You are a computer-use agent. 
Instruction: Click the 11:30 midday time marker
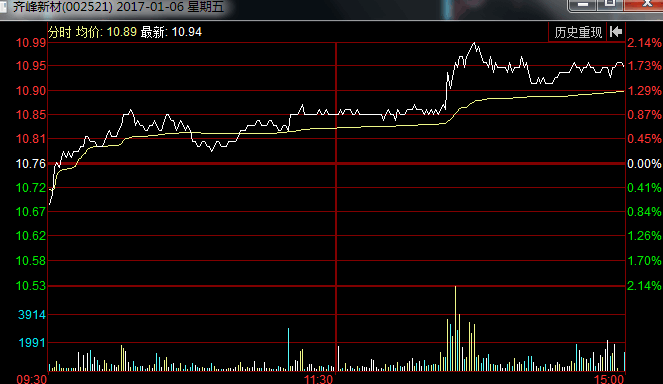(319, 379)
